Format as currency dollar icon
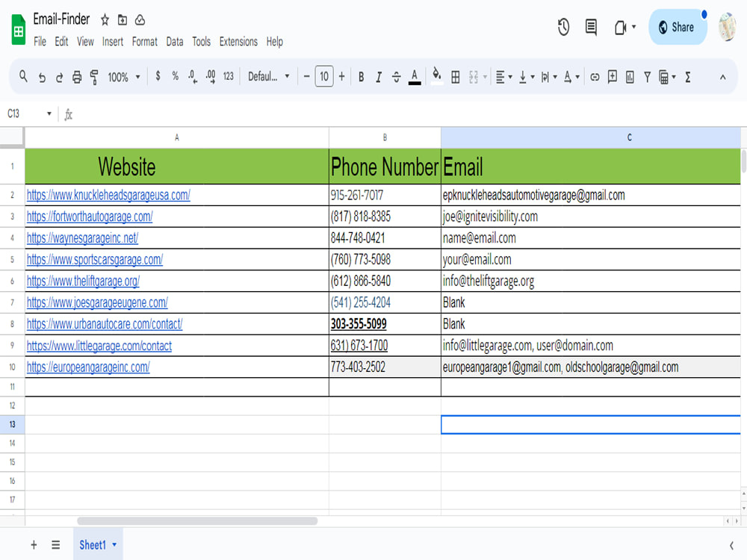The image size is (747, 560). (x=158, y=76)
